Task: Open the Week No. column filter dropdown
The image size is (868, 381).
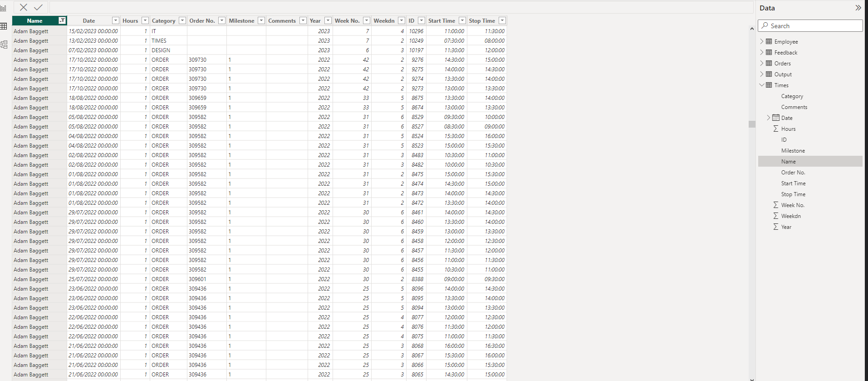Action: [367, 20]
